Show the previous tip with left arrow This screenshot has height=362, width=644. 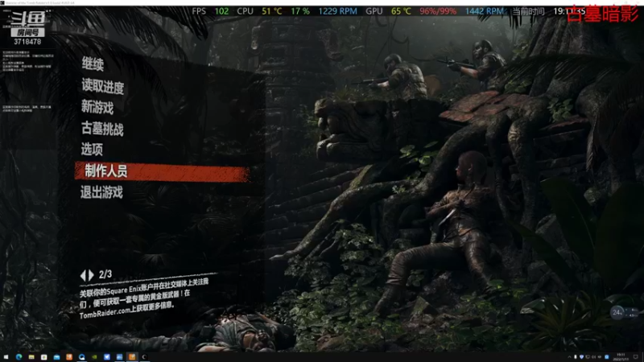click(84, 275)
